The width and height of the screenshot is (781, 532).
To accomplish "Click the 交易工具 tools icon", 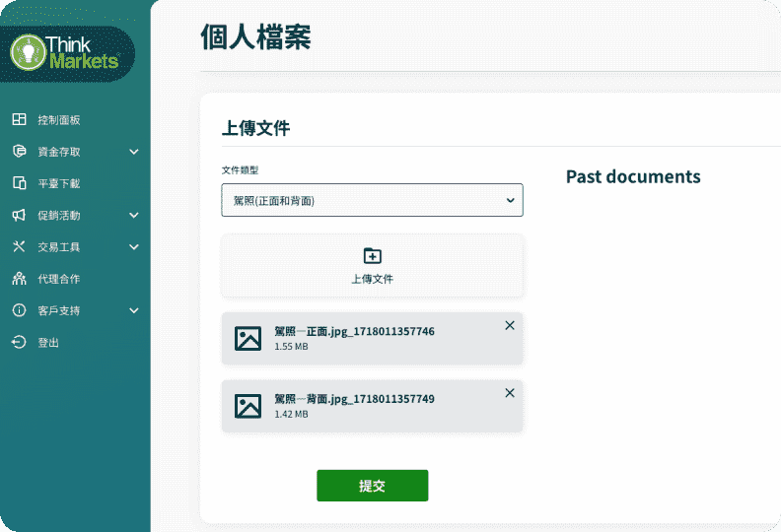I will pyautogui.click(x=19, y=247).
